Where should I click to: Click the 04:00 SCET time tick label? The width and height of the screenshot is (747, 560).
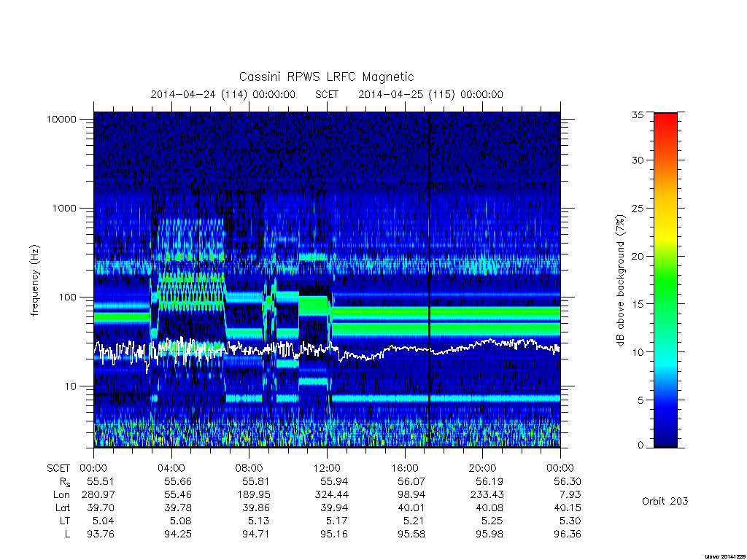coord(171,468)
